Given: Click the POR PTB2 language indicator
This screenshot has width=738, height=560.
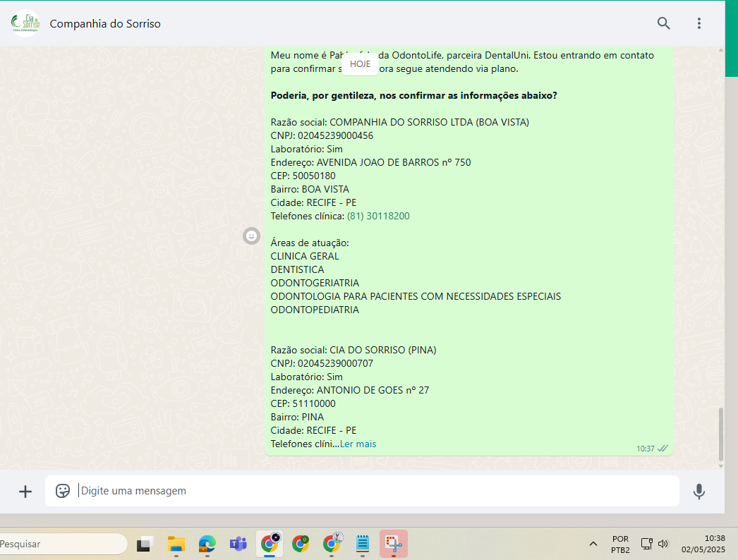Looking at the screenshot, I should tap(620, 544).
